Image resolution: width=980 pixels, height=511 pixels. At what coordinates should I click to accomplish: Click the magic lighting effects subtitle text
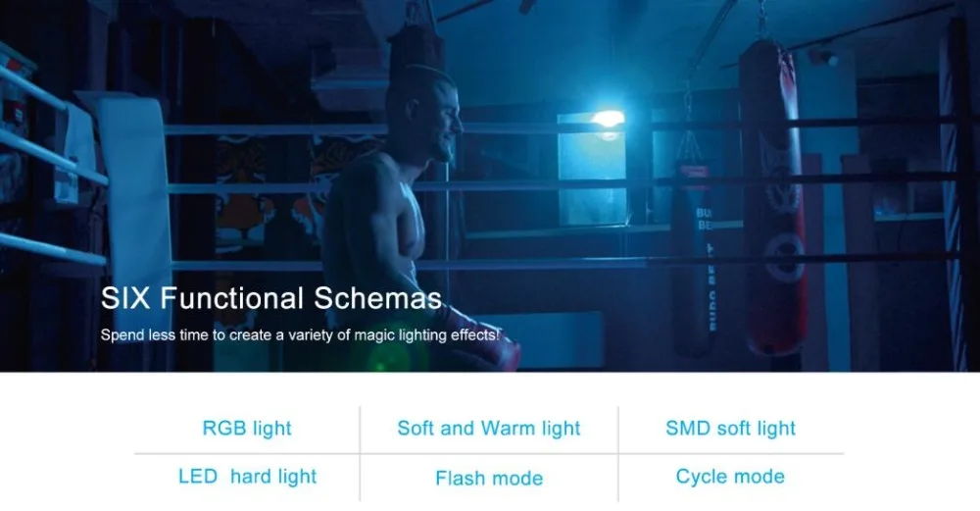coord(307,335)
